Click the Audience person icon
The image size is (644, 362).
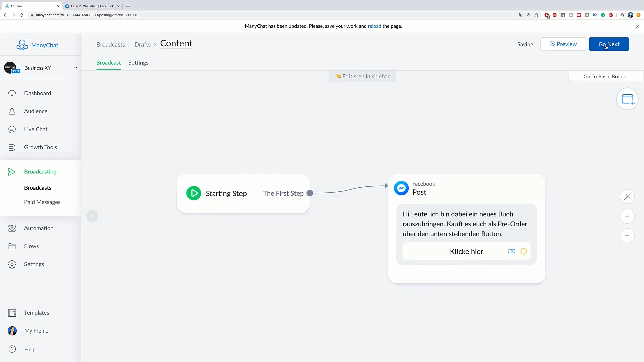[12, 111]
